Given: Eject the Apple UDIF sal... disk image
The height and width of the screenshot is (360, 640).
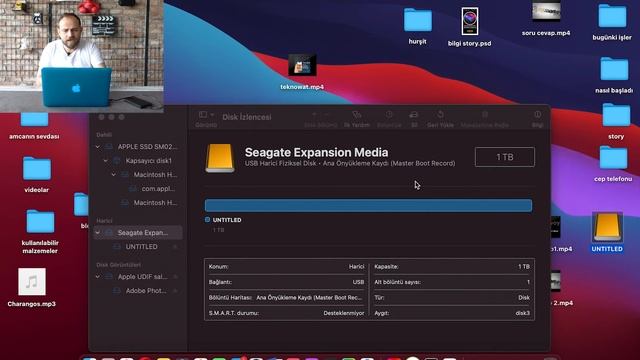Looking at the screenshot, I should tap(175, 277).
